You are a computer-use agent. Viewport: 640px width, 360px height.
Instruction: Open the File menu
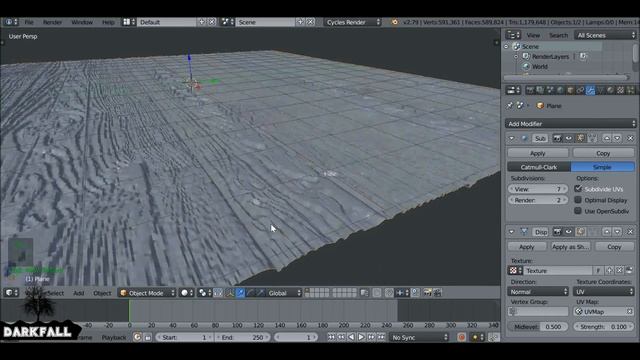pos(29,22)
